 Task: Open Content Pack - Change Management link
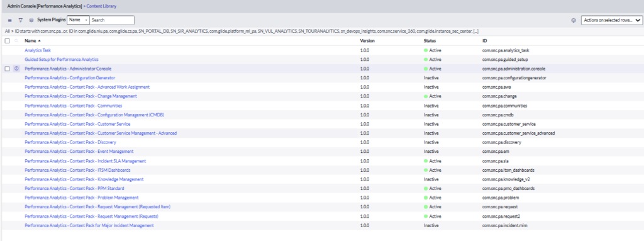click(80, 96)
